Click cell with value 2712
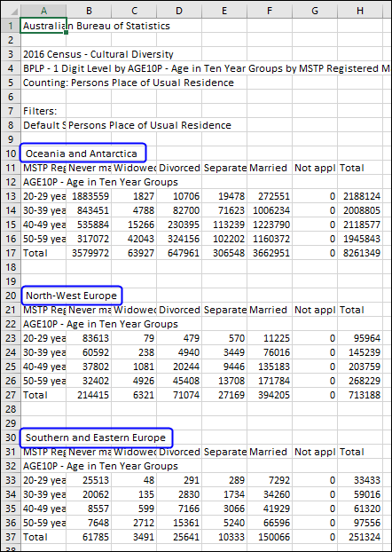This screenshot has height=552, width=392. (134, 523)
